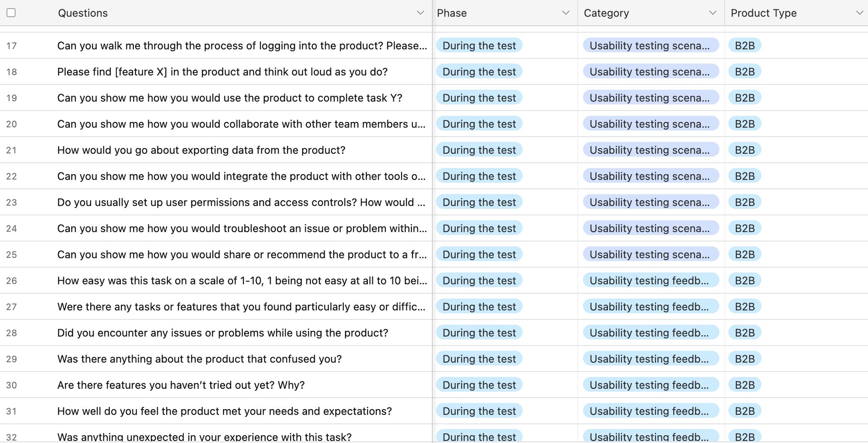Click the B2B tag on row 31

pyautogui.click(x=744, y=411)
